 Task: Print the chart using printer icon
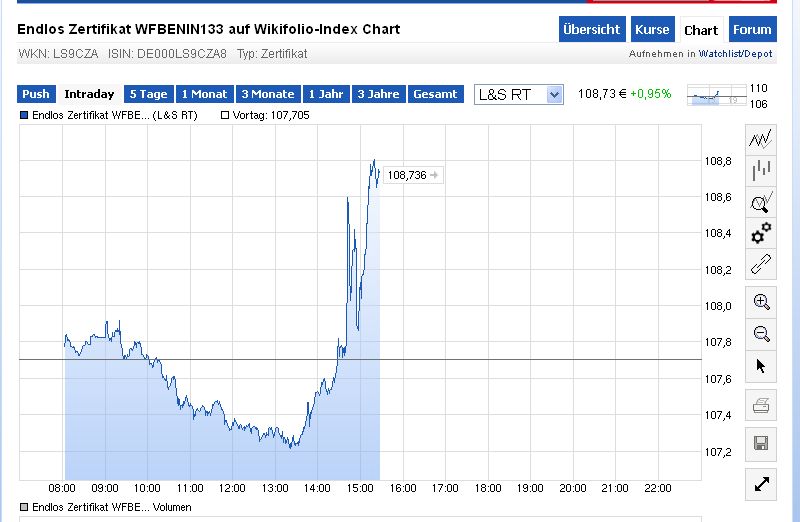pyautogui.click(x=761, y=406)
